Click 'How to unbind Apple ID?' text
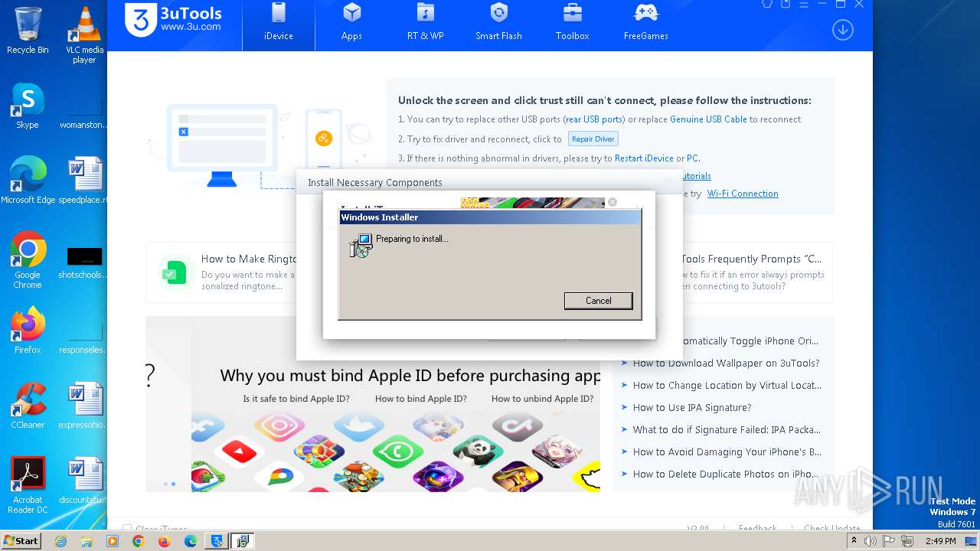The width and height of the screenshot is (980, 551). point(542,399)
